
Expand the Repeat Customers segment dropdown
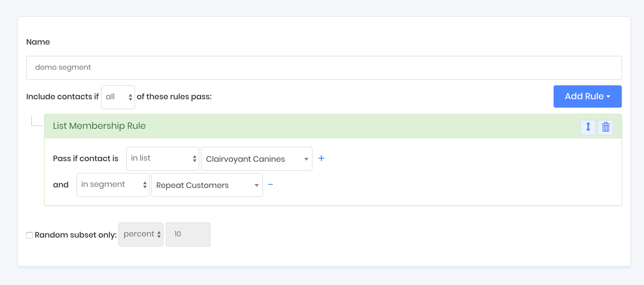click(207, 185)
